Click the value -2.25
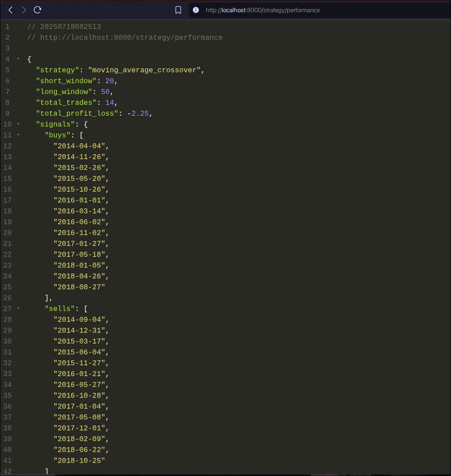Screen dimensions: 451x476 [x=138, y=113]
